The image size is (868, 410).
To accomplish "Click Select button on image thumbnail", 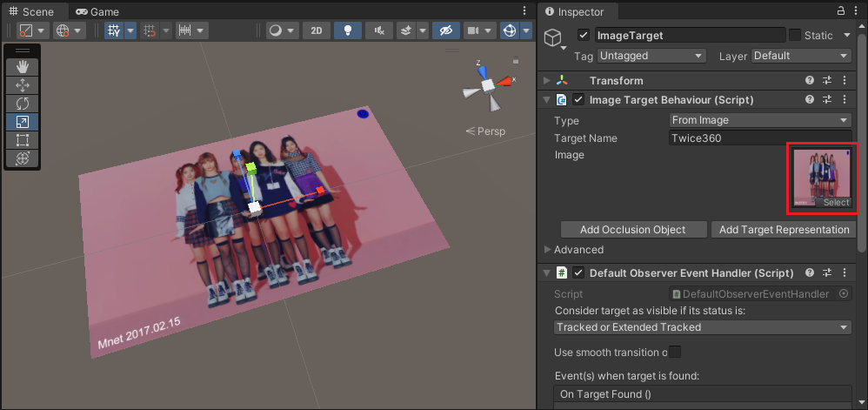I will [833, 202].
